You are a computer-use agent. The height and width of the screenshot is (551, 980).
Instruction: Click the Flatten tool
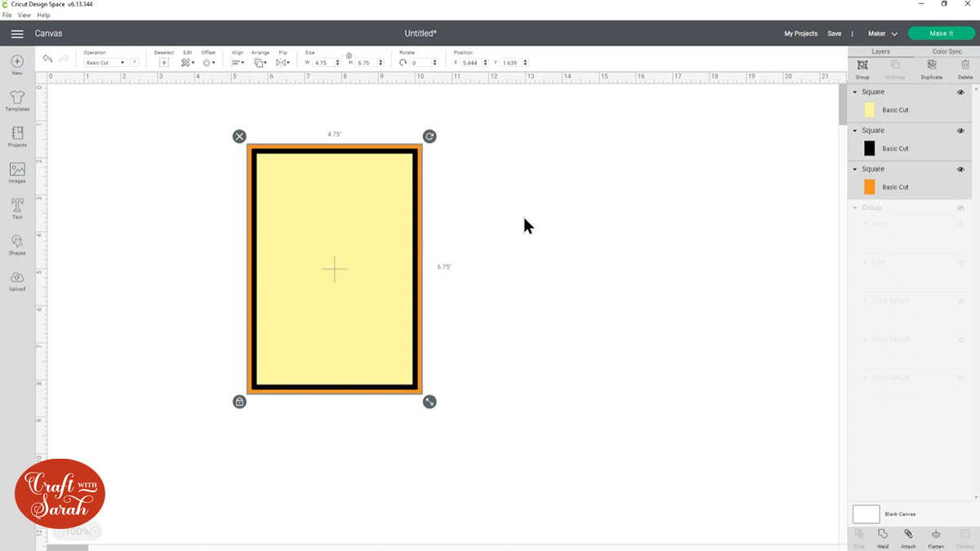[936, 538]
